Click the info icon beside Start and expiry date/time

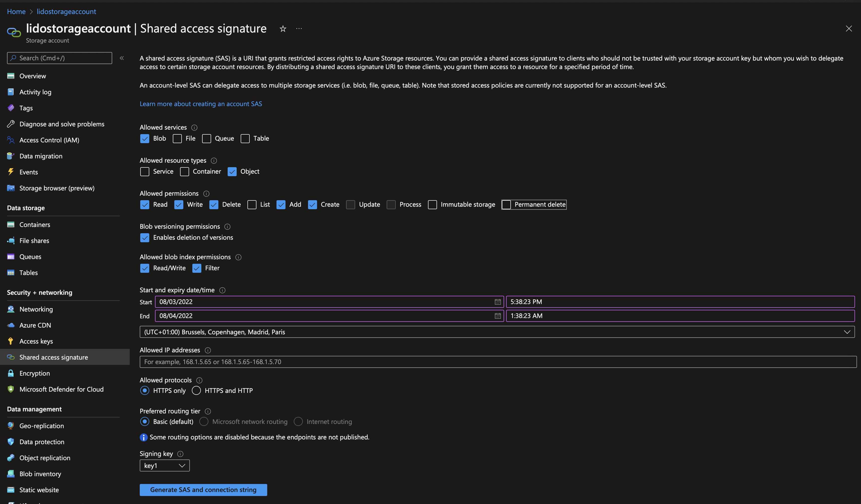point(222,291)
